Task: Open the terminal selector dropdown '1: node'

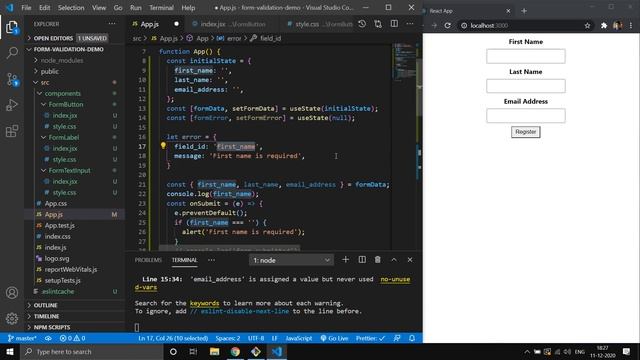Action: click(x=291, y=260)
